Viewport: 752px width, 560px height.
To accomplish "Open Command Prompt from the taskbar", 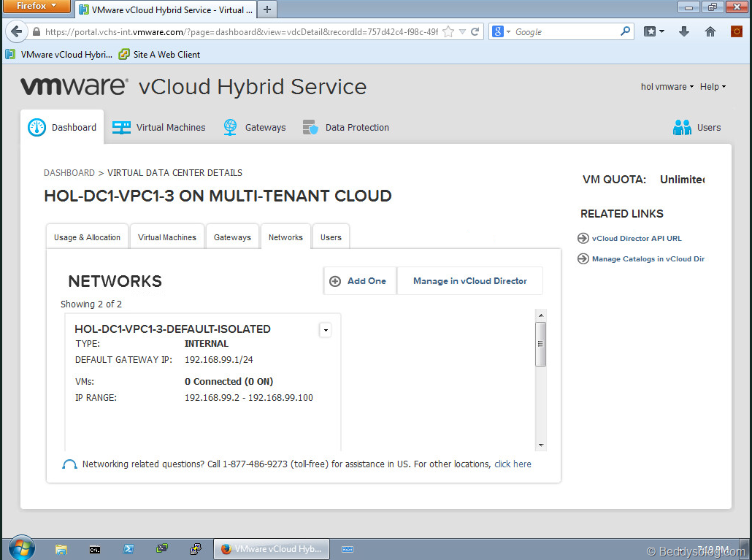I will point(95,550).
